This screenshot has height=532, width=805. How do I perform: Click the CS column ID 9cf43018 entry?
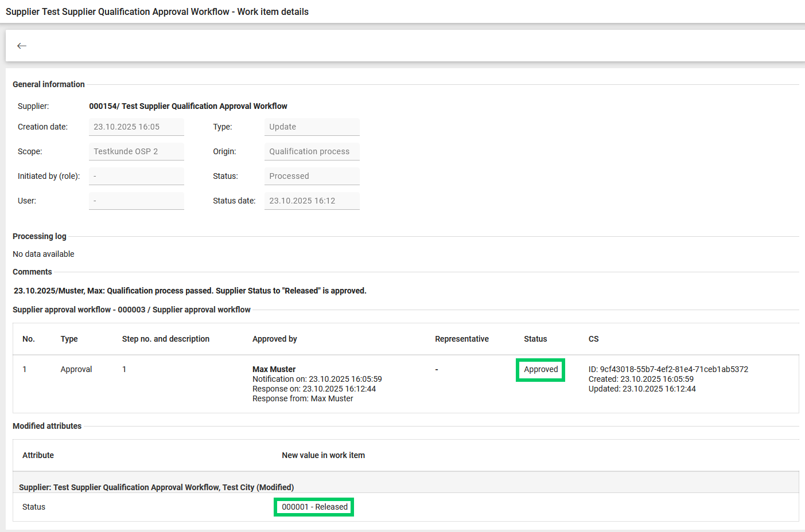tap(667, 369)
